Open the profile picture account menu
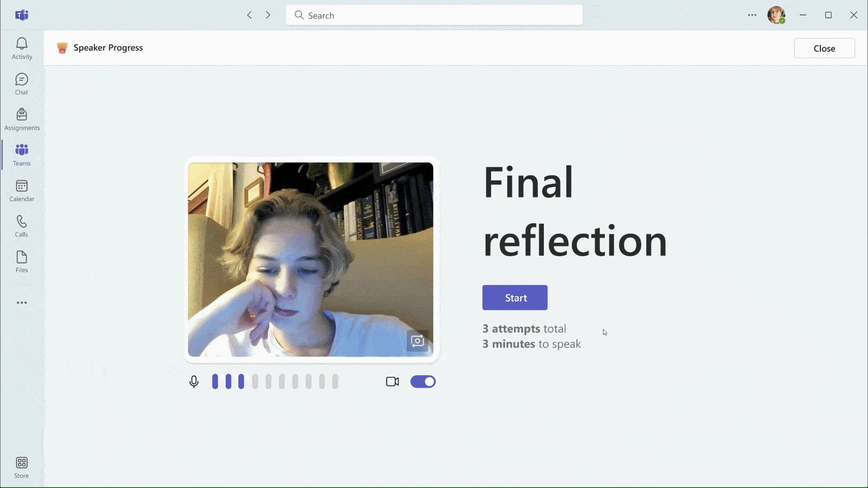 click(776, 15)
